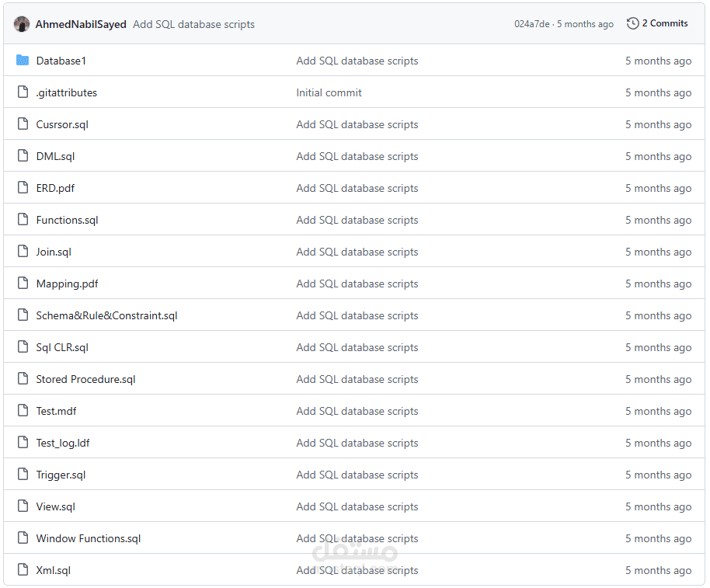Open the Sql CLR.sql file
Viewport: 710px width, 588px height.
pyautogui.click(x=62, y=348)
